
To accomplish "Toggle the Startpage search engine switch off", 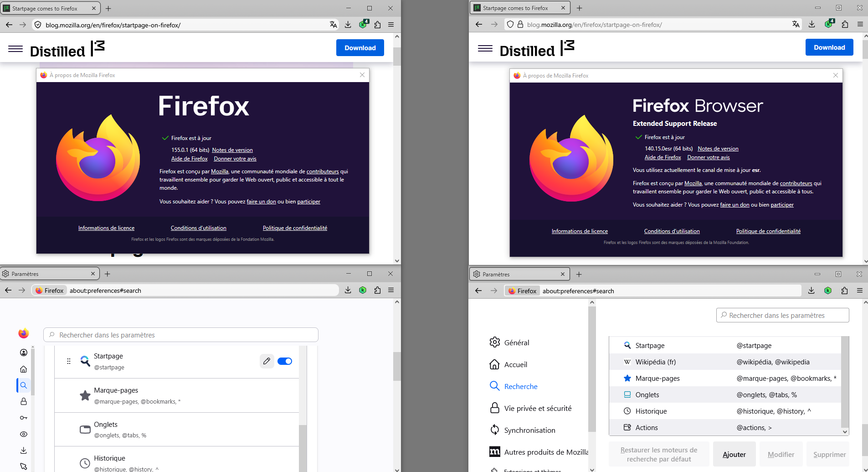I will (285, 361).
